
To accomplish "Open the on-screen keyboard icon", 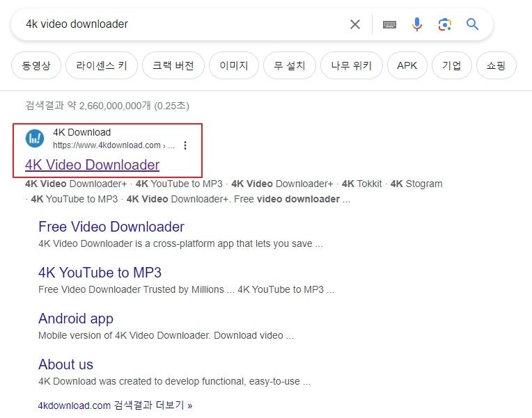I will (x=389, y=24).
